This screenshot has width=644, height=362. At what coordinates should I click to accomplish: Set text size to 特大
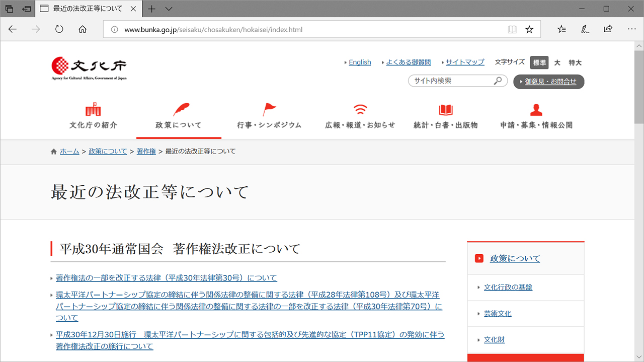click(575, 62)
